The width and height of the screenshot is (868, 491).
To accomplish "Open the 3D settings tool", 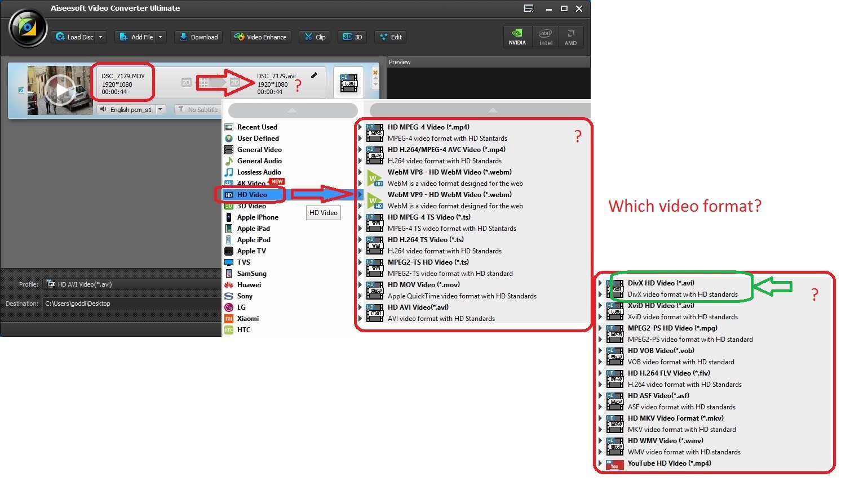I will 352,37.
